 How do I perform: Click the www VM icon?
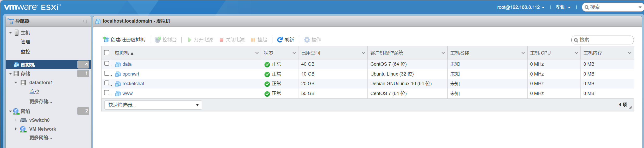point(118,93)
